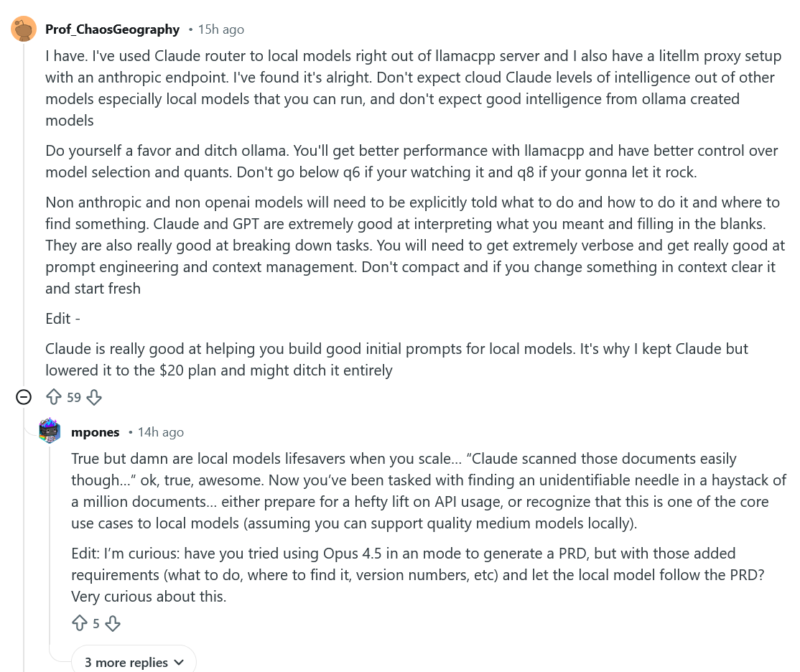Open Prof_ChaosGeography's profile avatar
This screenshot has width=800, height=672.
tap(24, 29)
